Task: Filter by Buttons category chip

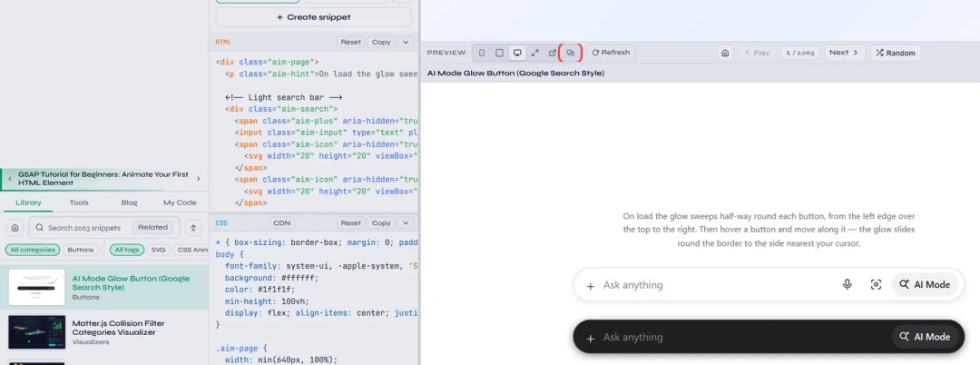Action: coord(81,250)
